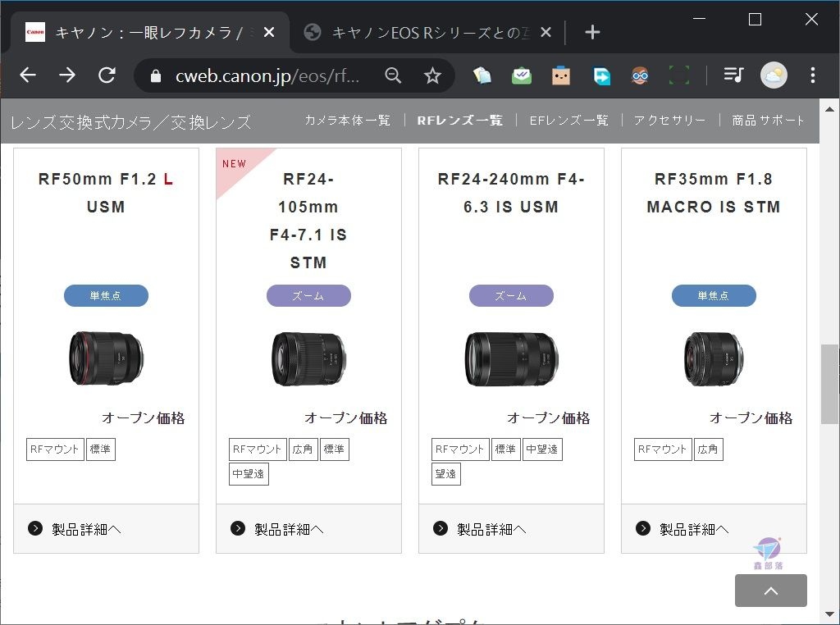Click RF50mm F1.2 L USM title
The width and height of the screenshot is (840, 625).
tap(106, 193)
